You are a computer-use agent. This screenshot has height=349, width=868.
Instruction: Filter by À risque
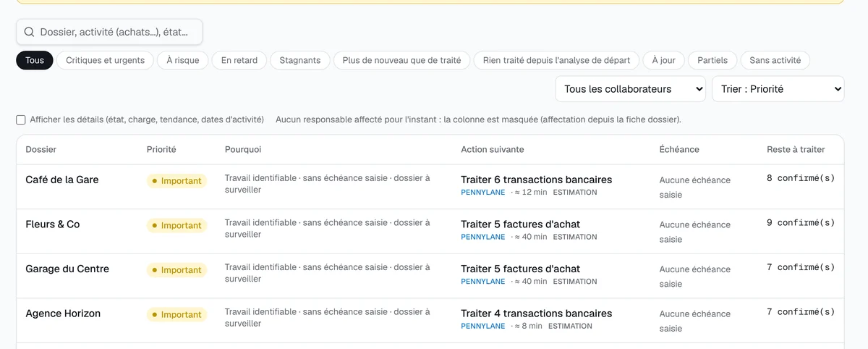(183, 60)
